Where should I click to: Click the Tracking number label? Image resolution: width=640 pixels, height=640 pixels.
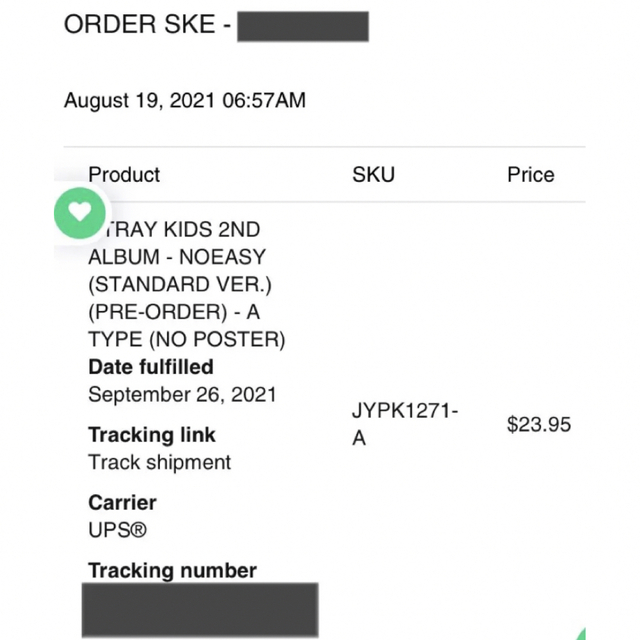coord(173,571)
